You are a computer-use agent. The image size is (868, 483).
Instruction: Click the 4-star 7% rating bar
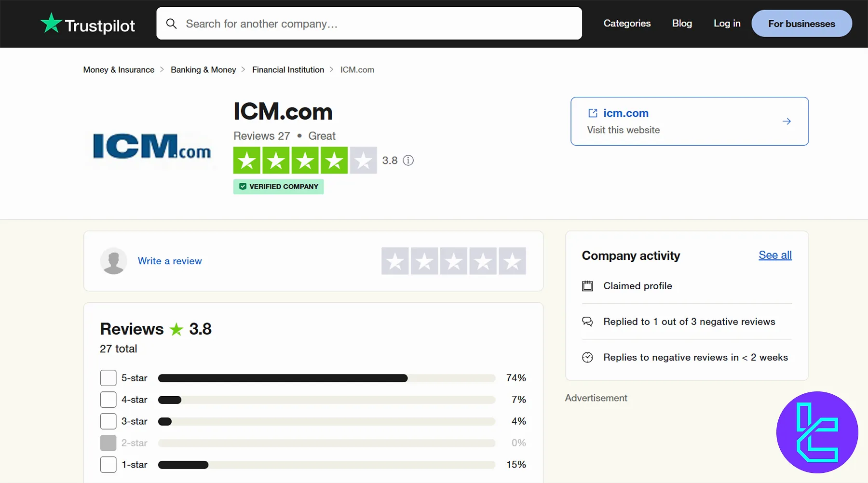(326, 400)
